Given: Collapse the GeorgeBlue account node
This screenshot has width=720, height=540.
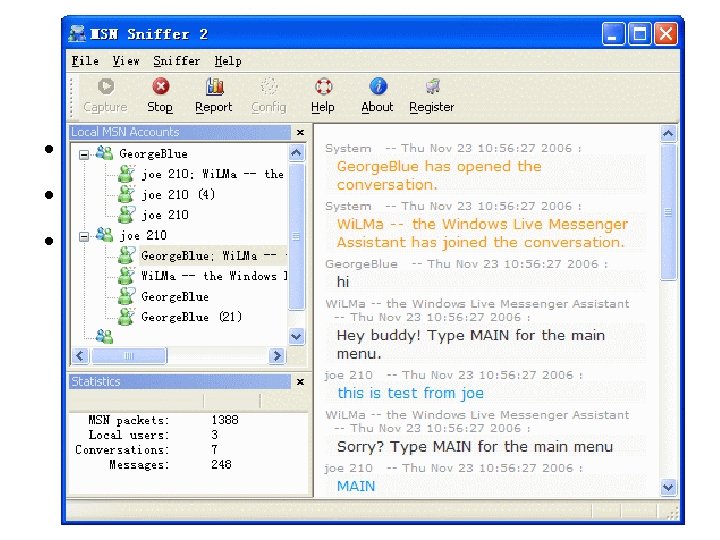Looking at the screenshot, I should click(84, 155).
